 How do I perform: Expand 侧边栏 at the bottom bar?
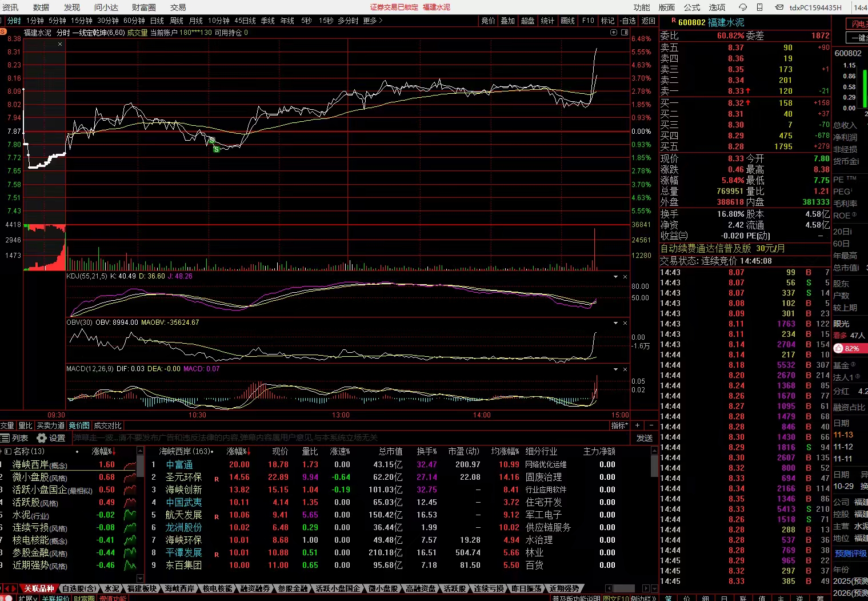(x=645, y=598)
